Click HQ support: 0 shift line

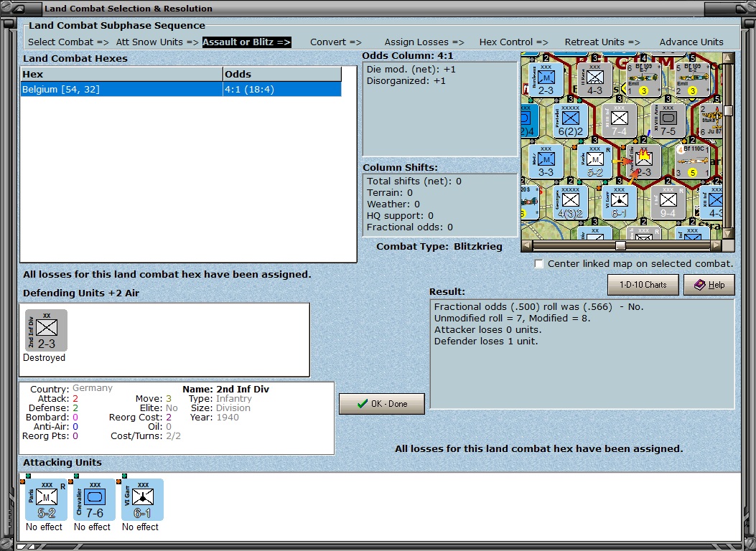click(x=400, y=216)
